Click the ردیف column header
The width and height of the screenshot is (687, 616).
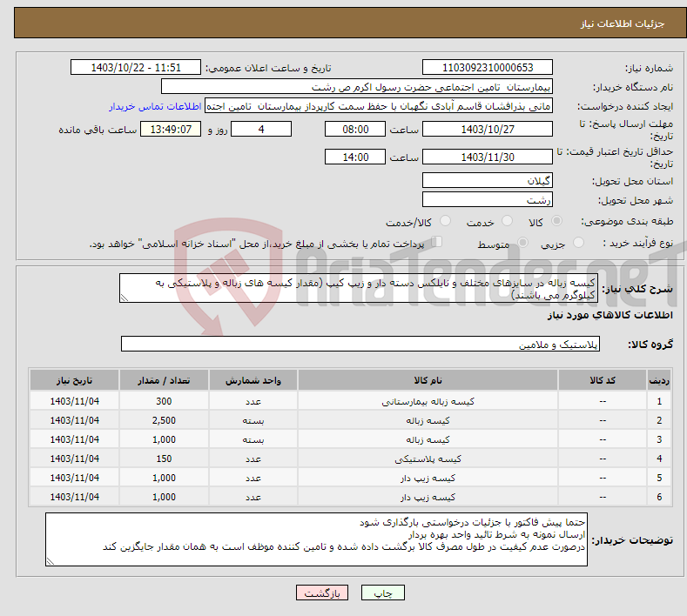click(x=659, y=380)
